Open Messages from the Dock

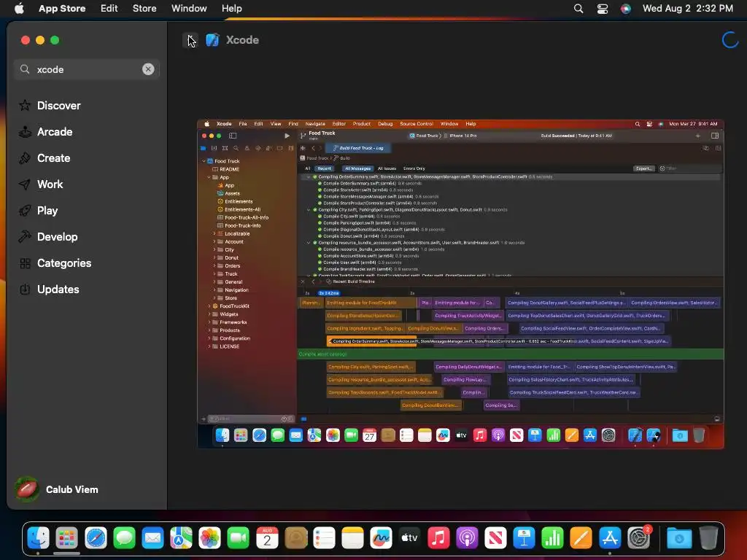coord(124,538)
